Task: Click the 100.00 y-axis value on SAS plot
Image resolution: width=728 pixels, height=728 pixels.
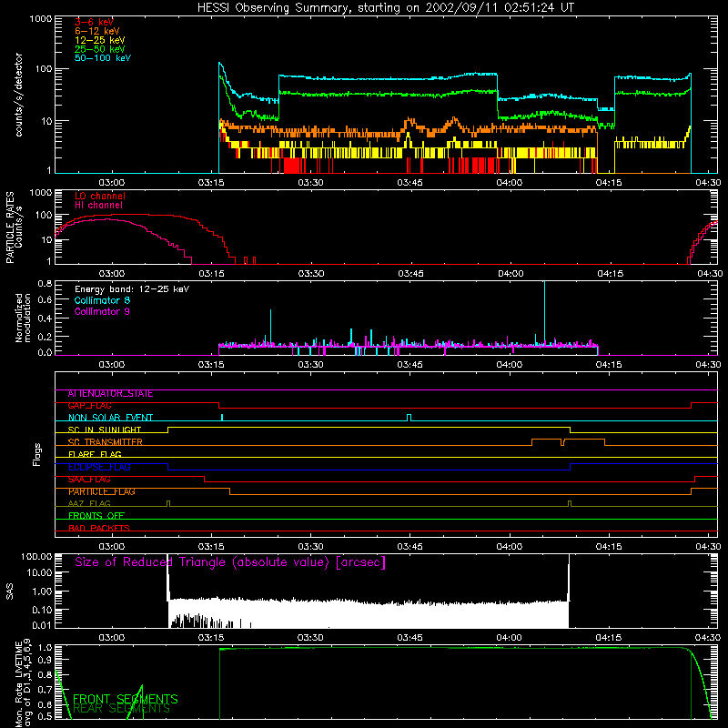Action: pos(36,556)
